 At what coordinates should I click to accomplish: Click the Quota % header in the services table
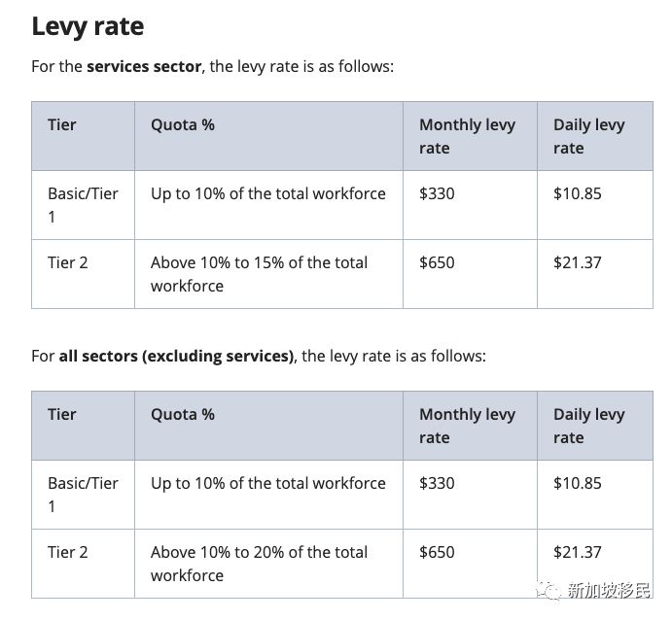(x=183, y=125)
